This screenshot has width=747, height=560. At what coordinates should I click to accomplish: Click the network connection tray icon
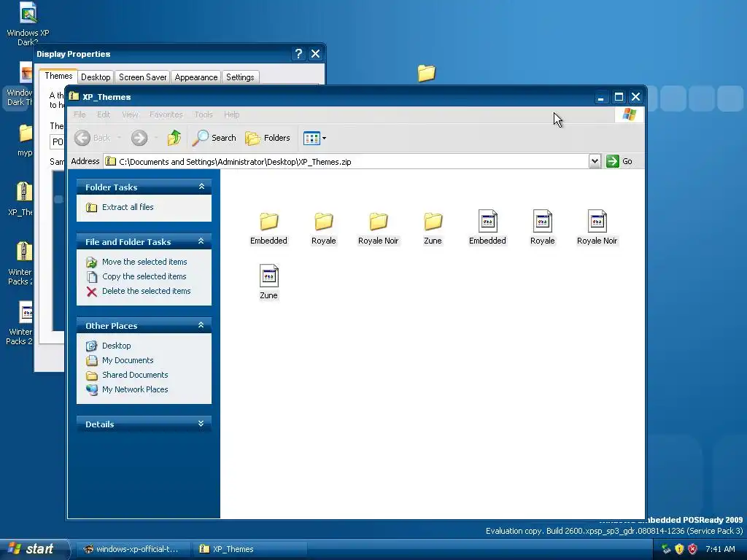click(666, 549)
